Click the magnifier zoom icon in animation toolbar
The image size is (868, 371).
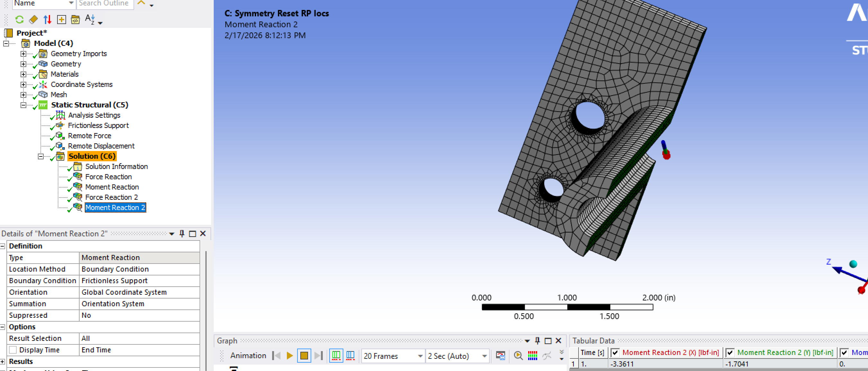coord(518,356)
